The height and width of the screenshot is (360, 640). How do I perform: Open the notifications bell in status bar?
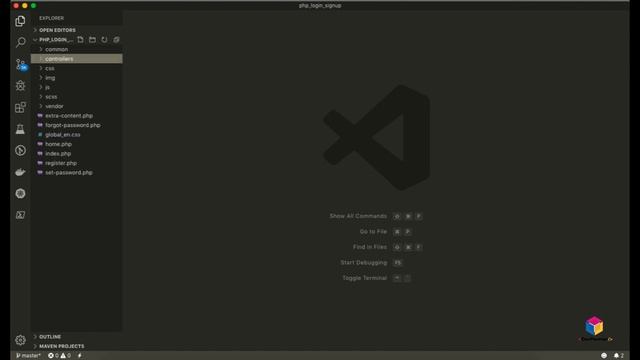click(618, 356)
